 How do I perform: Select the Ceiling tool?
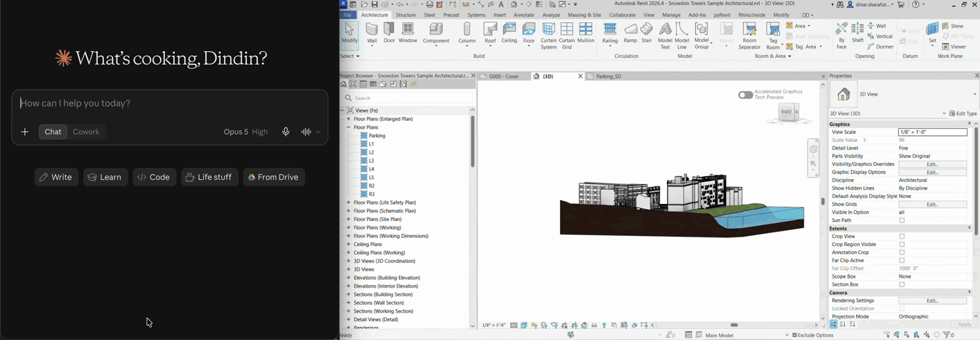coord(510,33)
